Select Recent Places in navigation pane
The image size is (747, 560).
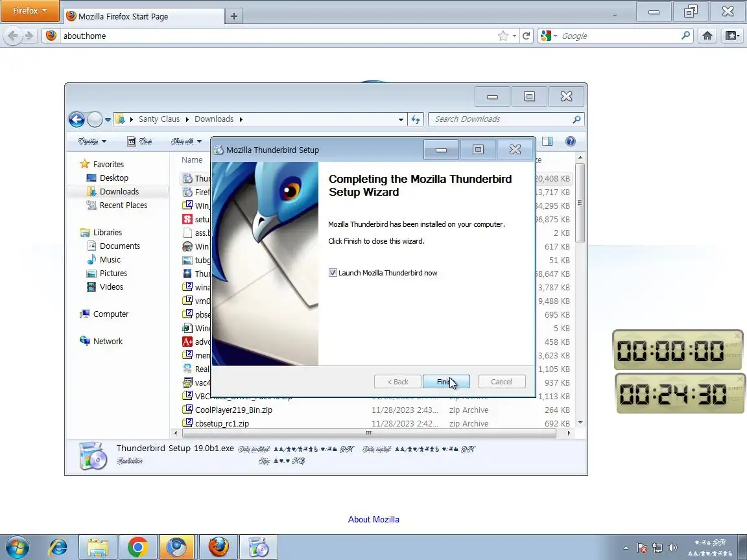(123, 205)
